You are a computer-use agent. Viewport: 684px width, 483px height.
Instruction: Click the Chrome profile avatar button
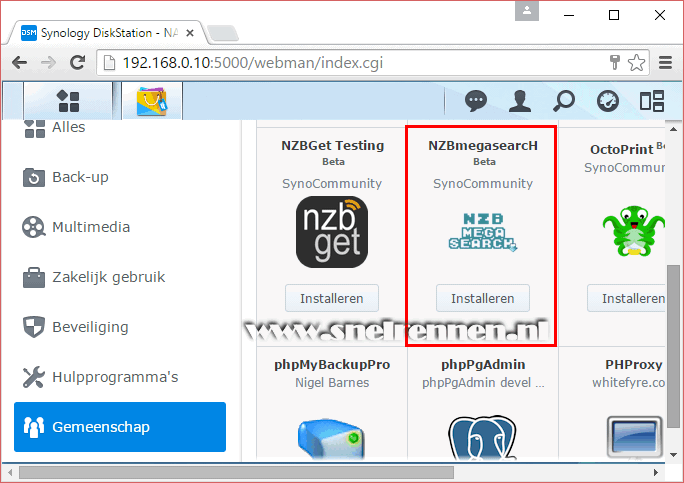coord(527,10)
